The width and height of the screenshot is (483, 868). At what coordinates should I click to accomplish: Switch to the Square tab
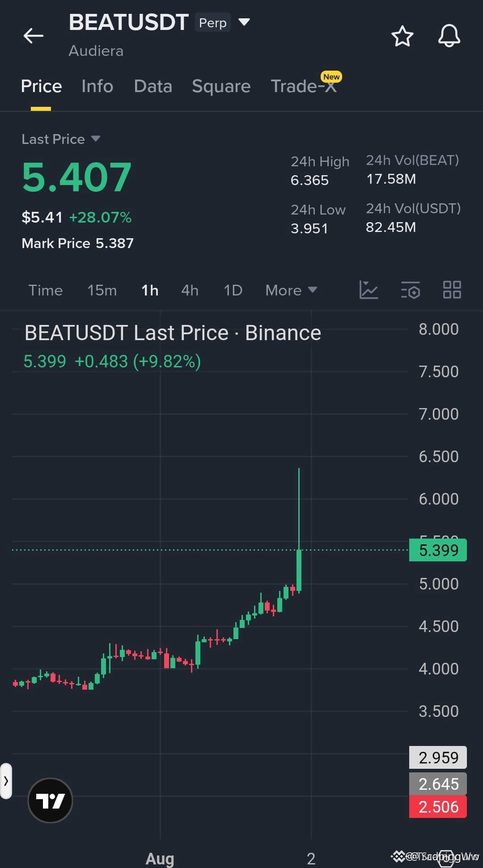[x=221, y=86]
